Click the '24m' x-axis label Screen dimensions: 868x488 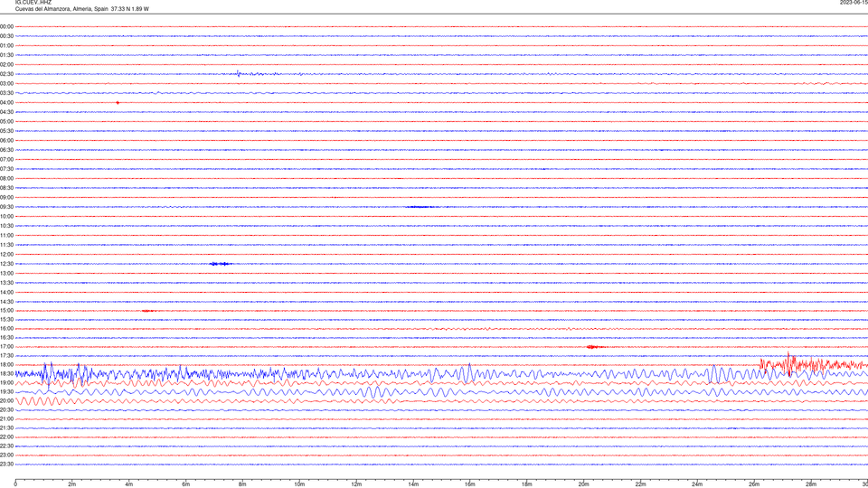(697, 484)
